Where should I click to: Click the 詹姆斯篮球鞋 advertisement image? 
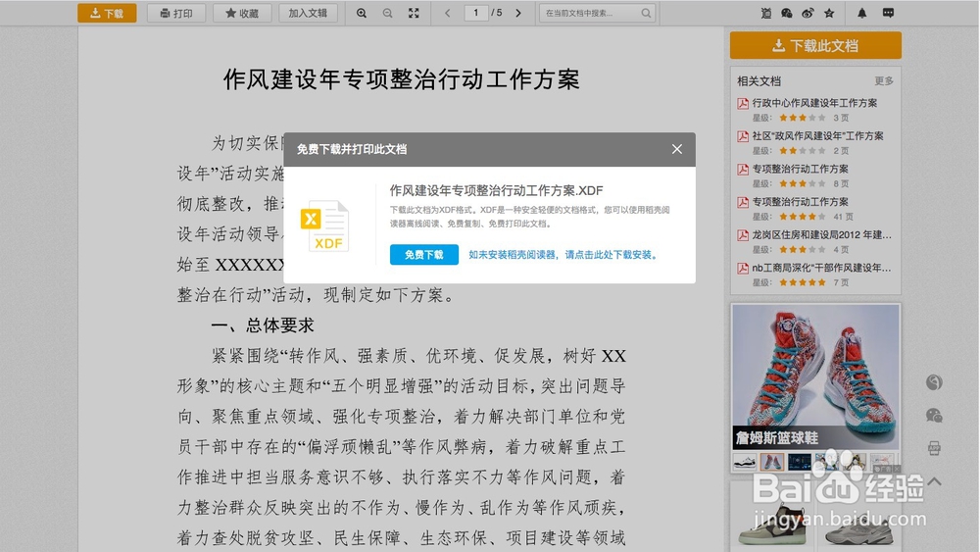tap(815, 376)
